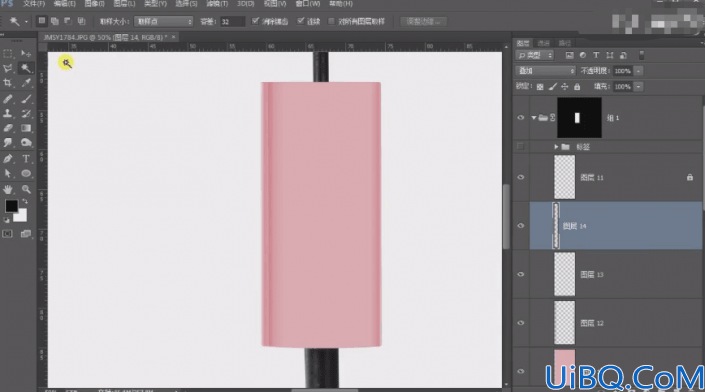Select the Magic Wand tool
This screenshot has width=705, height=392.
click(x=26, y=68)
